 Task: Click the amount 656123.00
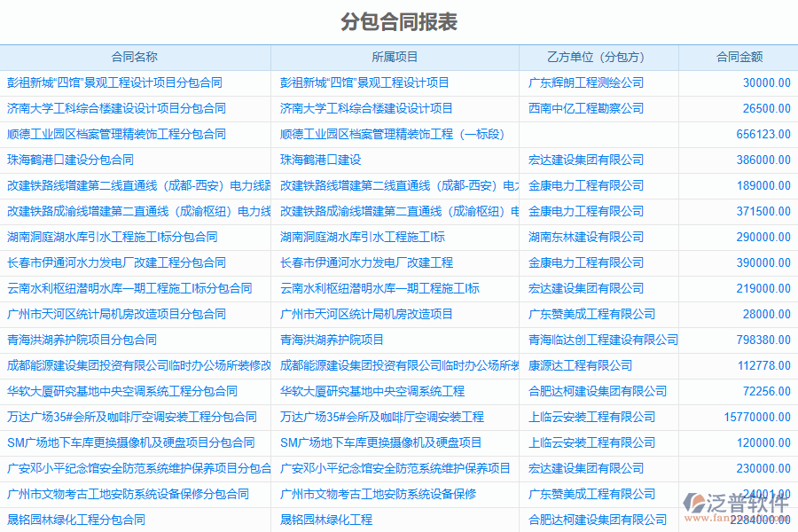[763, 134]
